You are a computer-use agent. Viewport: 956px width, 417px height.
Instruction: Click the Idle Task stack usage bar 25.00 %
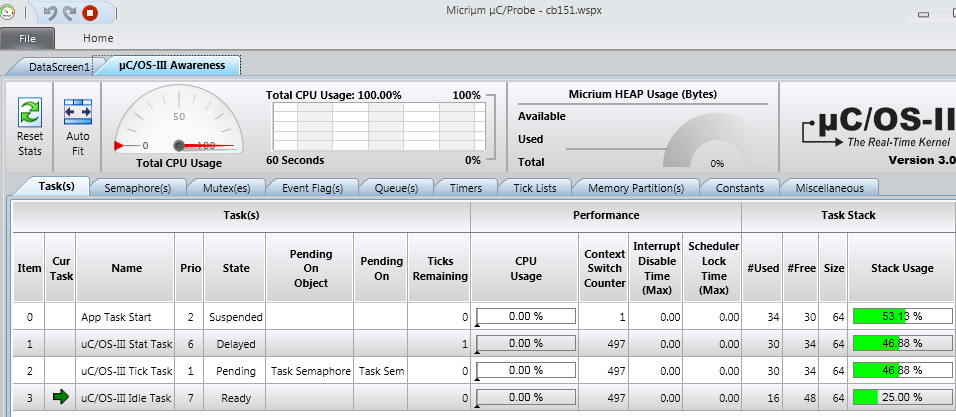[x=902, y=397]
